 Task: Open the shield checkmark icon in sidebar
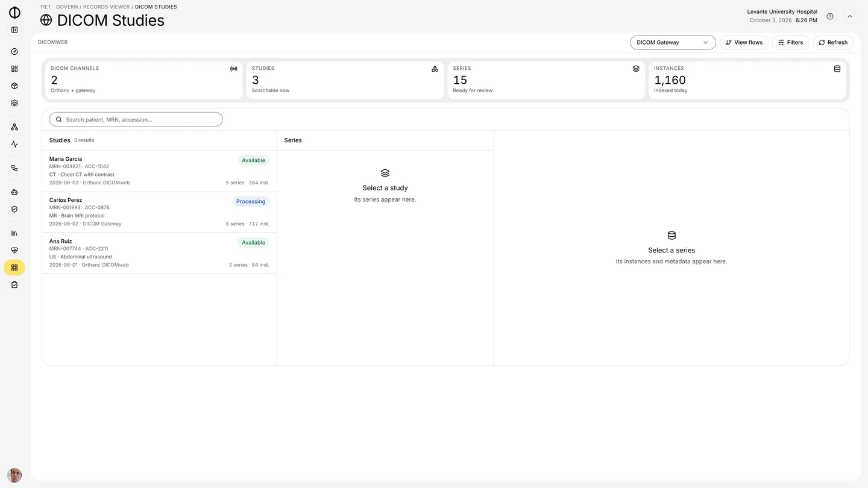(14, 210)
